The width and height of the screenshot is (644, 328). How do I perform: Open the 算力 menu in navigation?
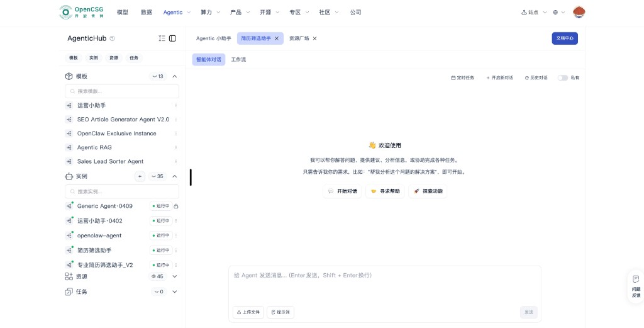point(210,12)
